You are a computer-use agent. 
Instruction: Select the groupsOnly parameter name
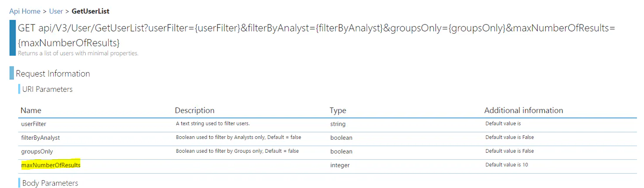click(37, 151)
